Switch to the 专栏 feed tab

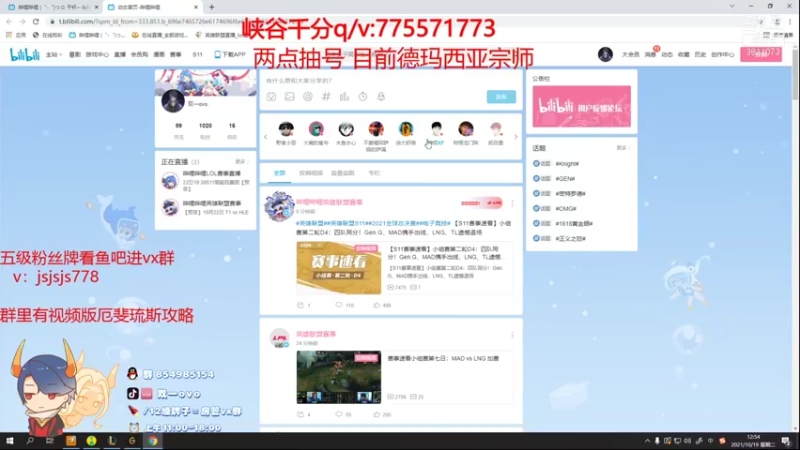tap(374, 173)
